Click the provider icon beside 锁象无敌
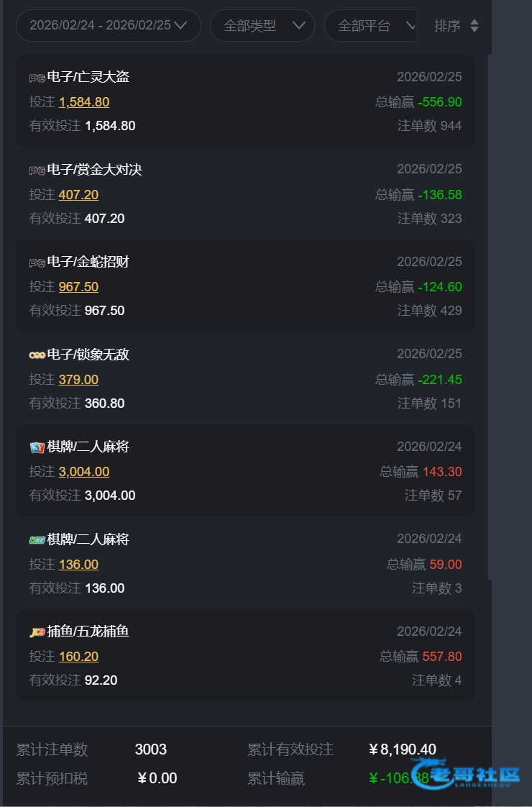The height and width of the screenshot is (807, 532). point(37,355)
